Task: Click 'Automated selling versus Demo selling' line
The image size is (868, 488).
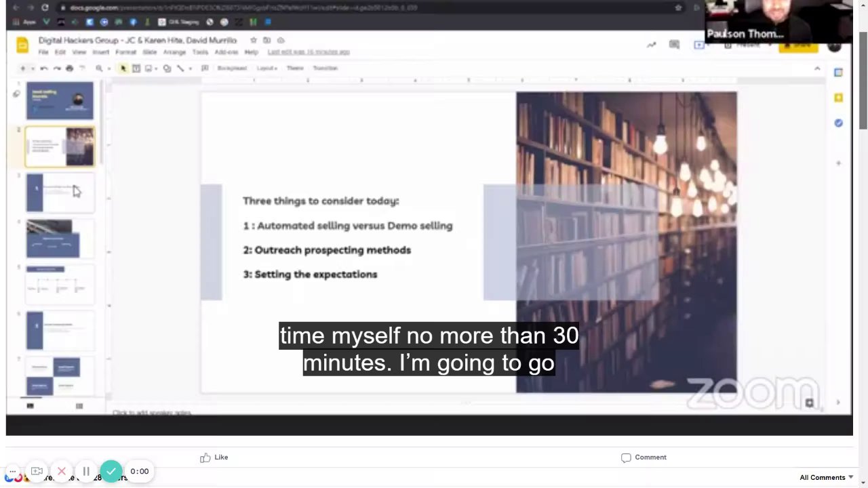Action: tap(355, 226)
